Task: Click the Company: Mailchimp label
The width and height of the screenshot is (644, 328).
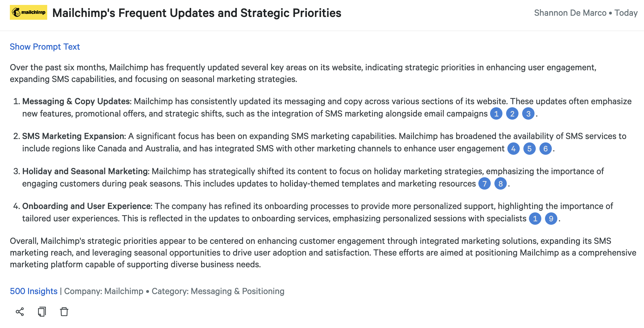Action: [104, 291]
